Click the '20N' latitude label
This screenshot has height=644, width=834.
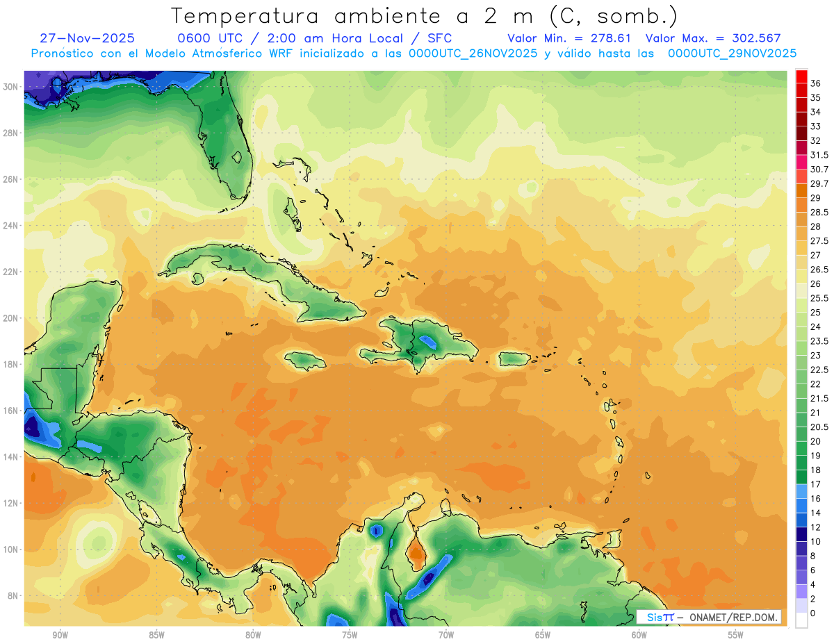pos(11,318)
